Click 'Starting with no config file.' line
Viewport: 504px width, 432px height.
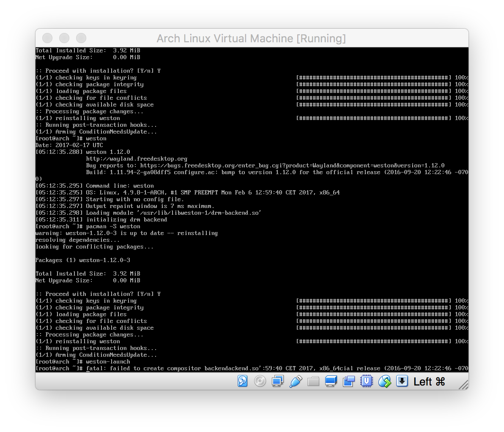click(110, 199)
